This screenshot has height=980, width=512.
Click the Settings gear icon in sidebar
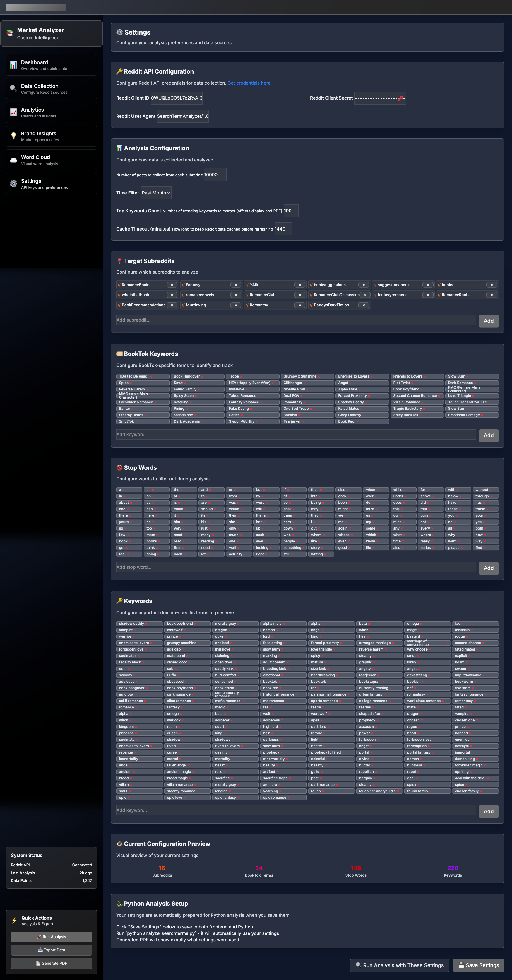pos(13,184)
